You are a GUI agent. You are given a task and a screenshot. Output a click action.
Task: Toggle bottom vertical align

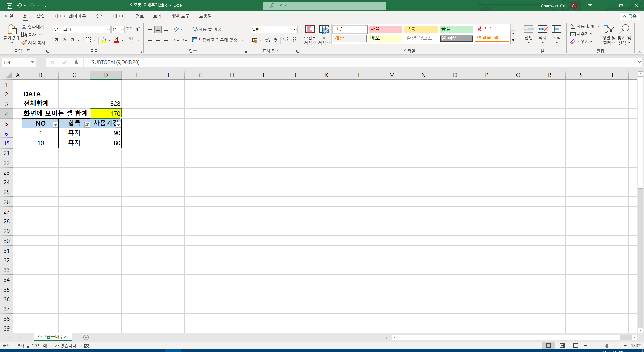(x=166, y=29)
